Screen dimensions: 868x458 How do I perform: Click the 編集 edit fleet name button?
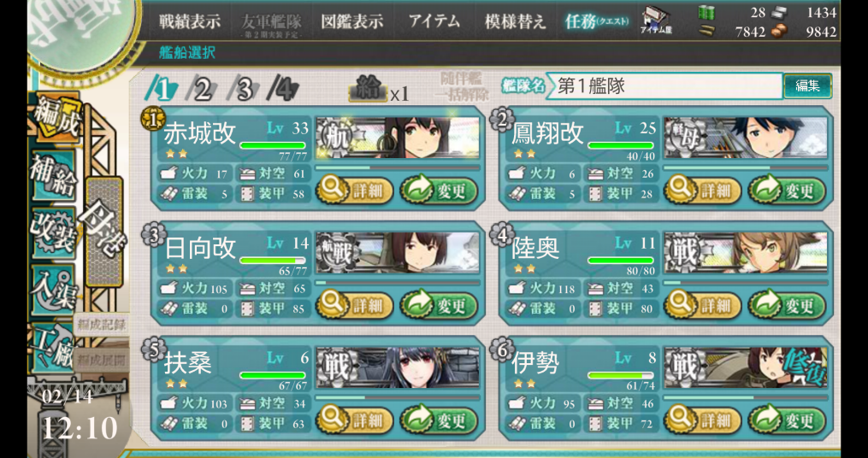(807, 85)
